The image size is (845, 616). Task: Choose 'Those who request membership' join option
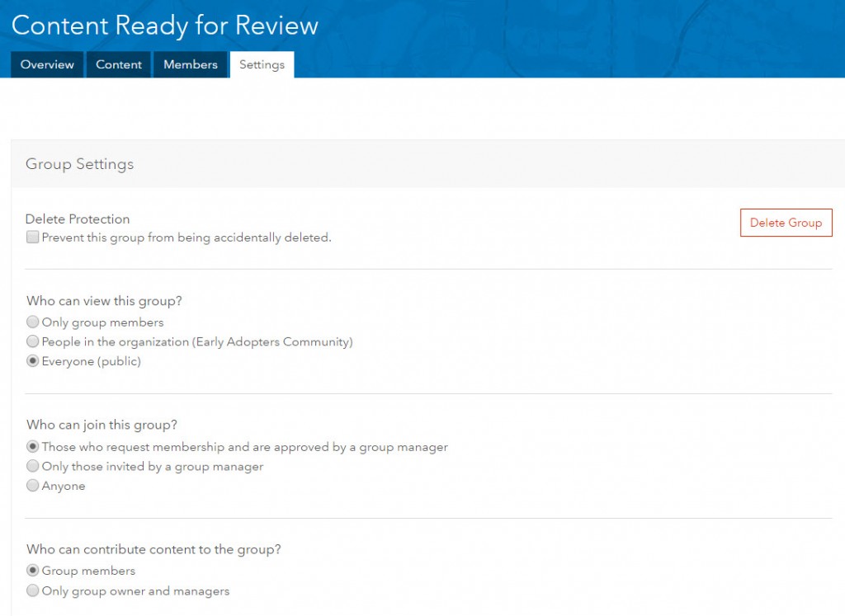(x=32, y=446)
